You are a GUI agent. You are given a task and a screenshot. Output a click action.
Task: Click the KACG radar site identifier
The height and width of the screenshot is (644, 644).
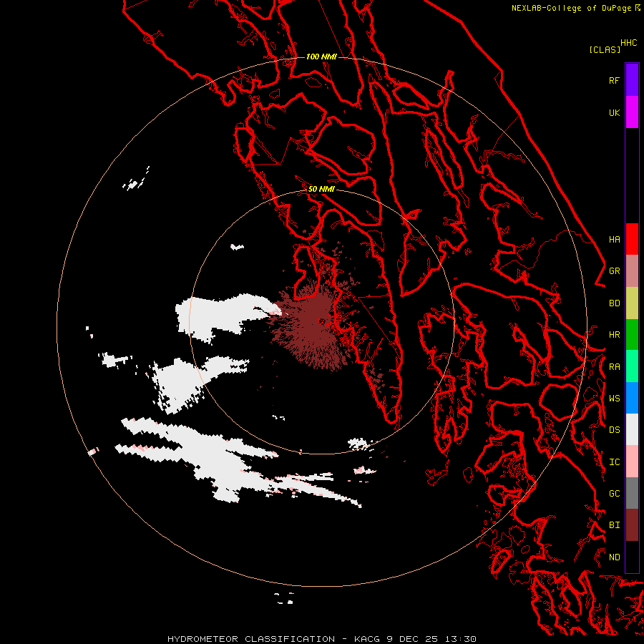coord(368,639)
